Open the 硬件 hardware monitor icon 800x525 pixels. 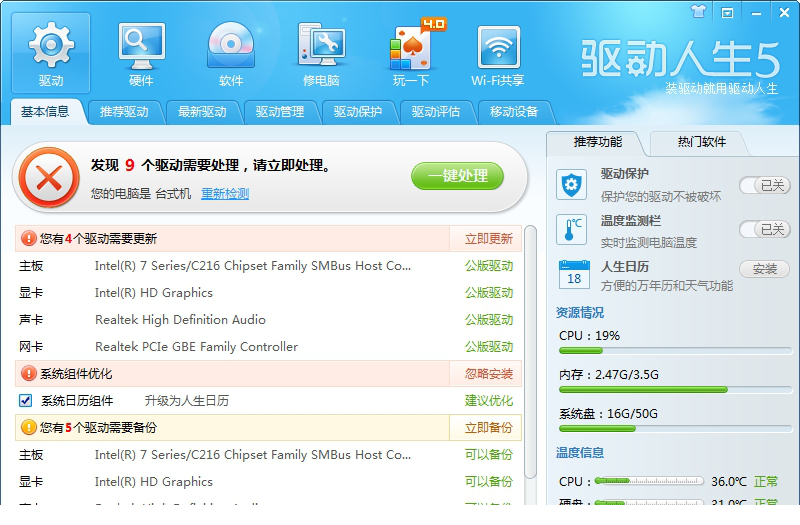click(x=141, y=53)
